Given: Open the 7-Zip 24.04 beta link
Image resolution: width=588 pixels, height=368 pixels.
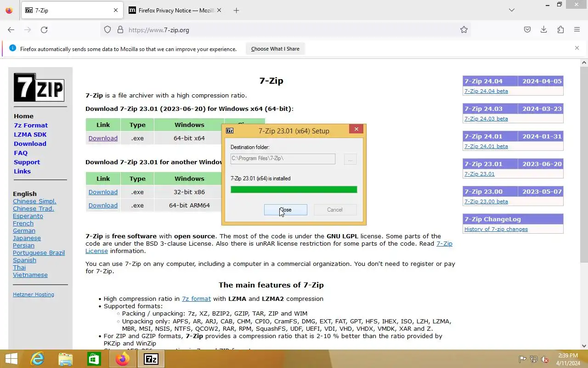Looking at the screenshot, I should pos(486,91).
